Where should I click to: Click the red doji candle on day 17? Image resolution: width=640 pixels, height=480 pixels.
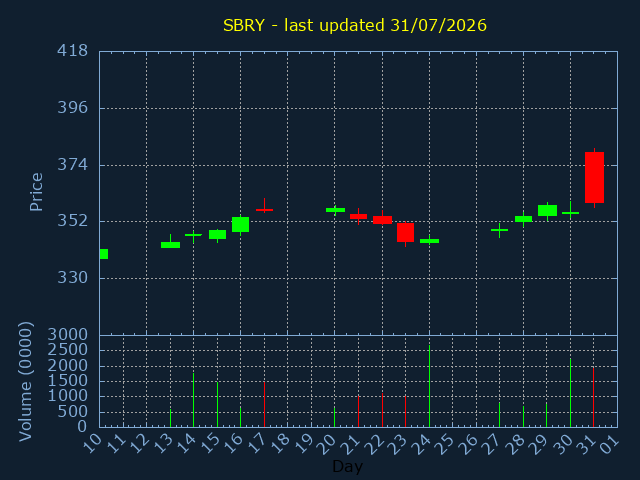pyautogui.click(x=264, y=206)
